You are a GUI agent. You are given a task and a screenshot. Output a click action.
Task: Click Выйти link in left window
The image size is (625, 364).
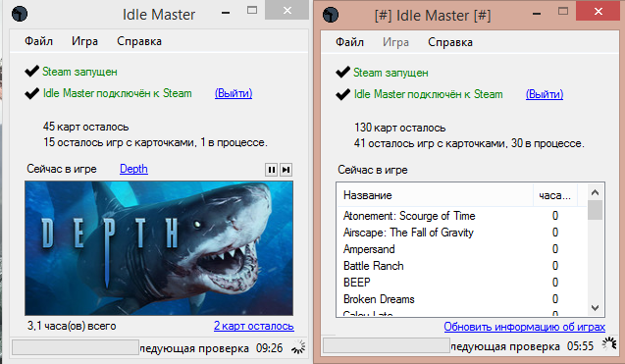point(234,93)
